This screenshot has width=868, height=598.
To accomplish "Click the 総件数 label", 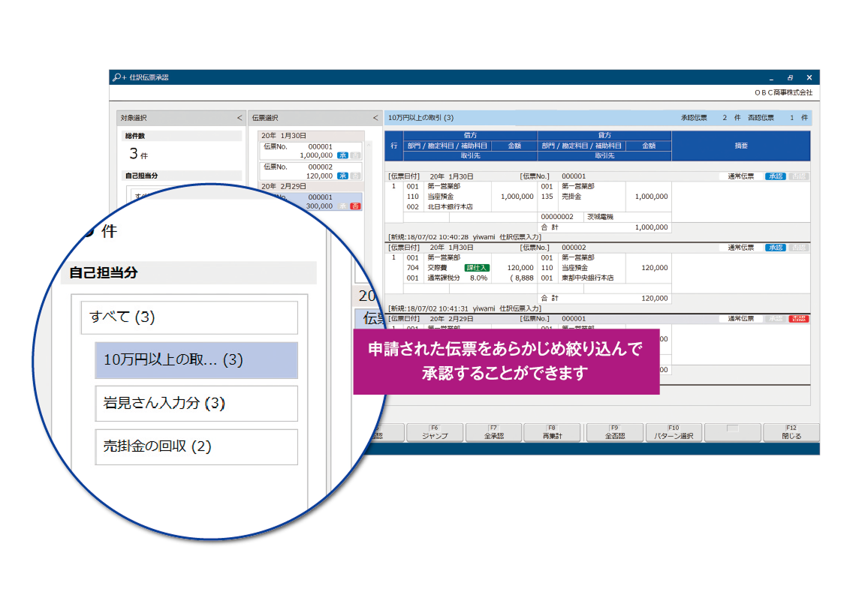I will [x=135, y=136].
